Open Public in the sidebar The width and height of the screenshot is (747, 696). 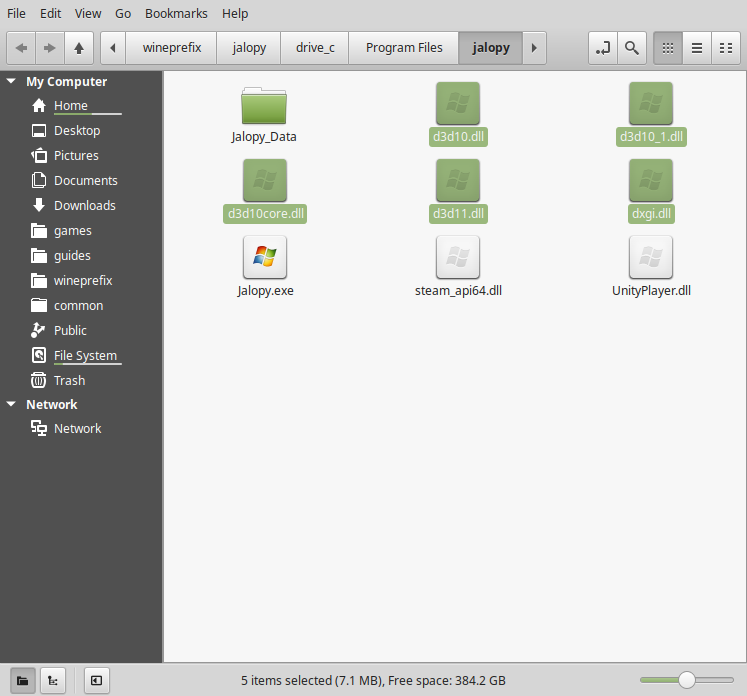tap(70, 331)
